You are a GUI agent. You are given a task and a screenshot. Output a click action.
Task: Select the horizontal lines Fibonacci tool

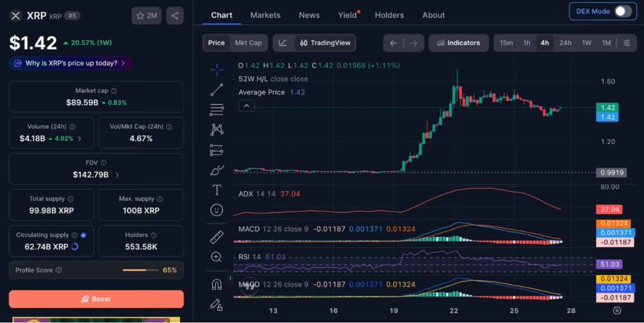coord(217,109)
